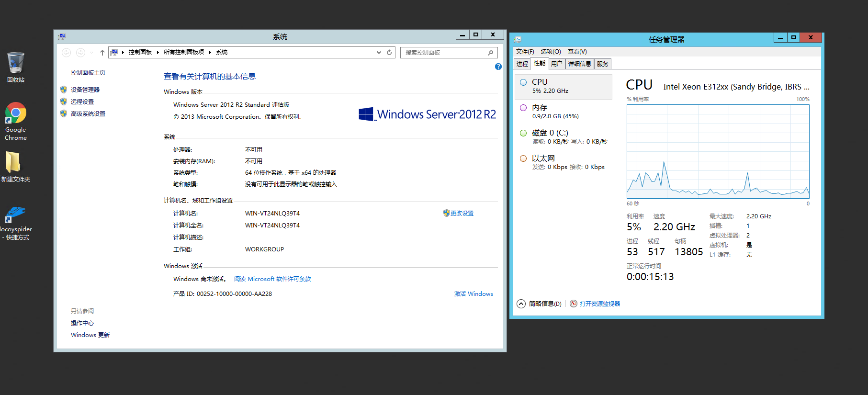Click the help question mark icon
868x395 pixels.
point(498,67)
